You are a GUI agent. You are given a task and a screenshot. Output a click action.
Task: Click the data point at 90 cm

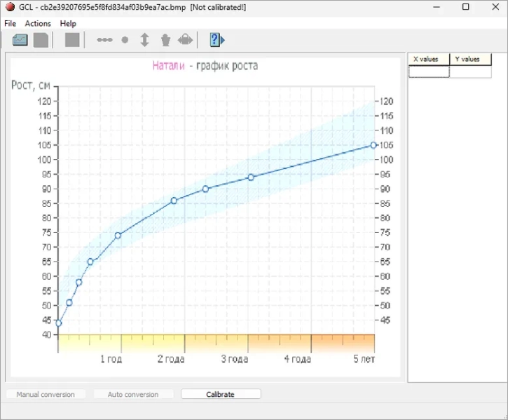(205, 189)
